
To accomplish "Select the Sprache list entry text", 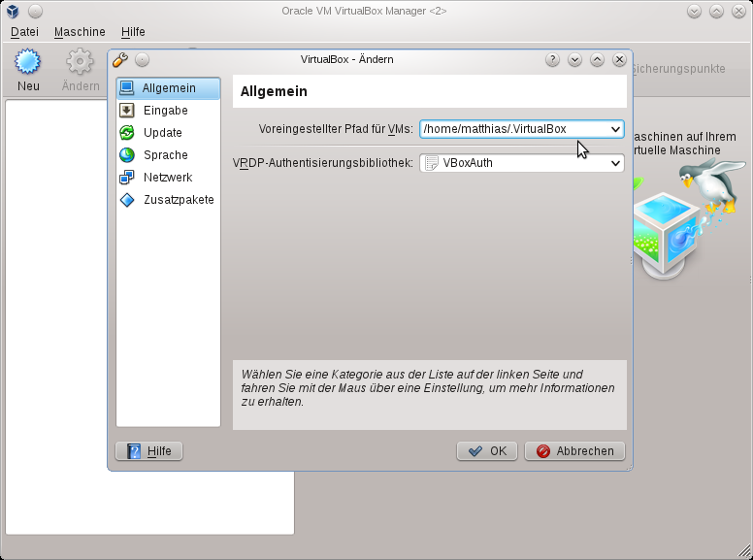I will [166, 155].
